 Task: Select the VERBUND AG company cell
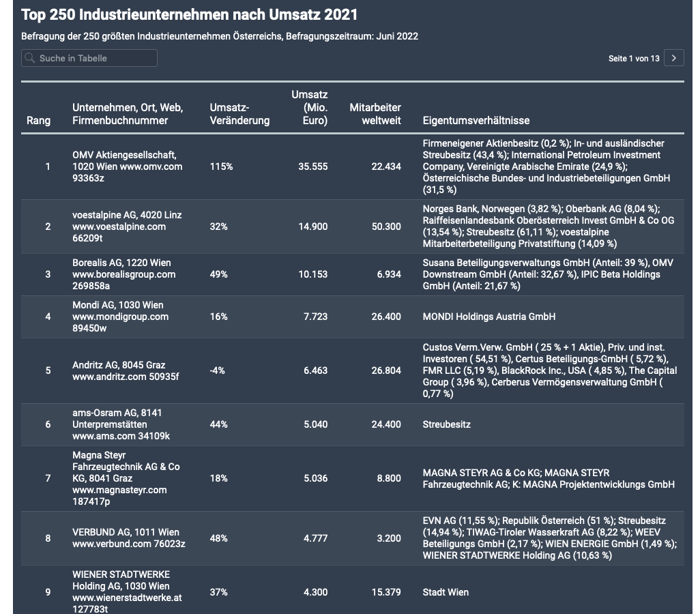pos(128,538)
